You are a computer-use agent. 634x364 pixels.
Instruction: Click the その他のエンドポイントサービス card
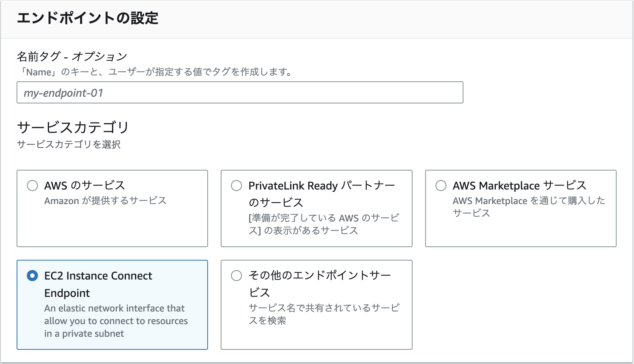point(316,305)
